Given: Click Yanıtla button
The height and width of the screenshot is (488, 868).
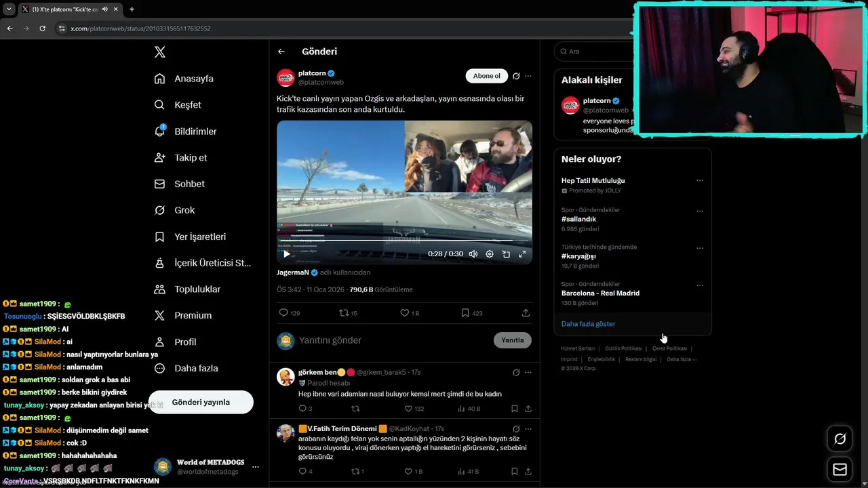Looking at the screenshot, I should (512, 340).
